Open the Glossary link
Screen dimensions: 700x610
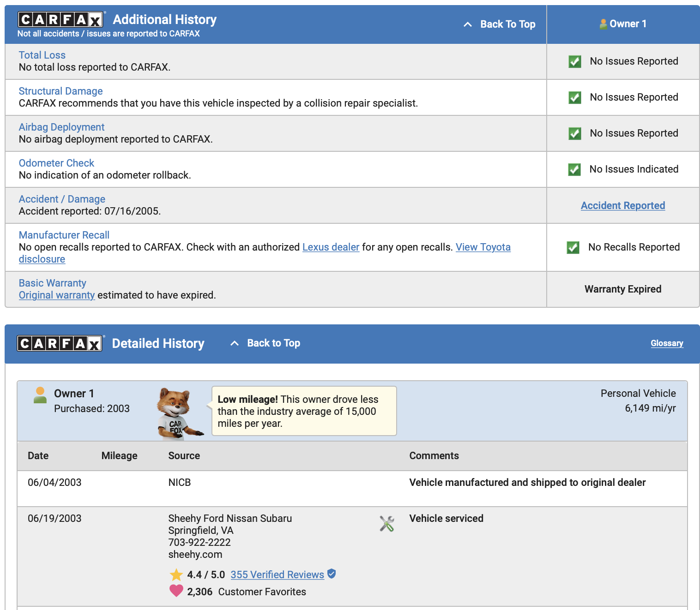tap(667, 343)
